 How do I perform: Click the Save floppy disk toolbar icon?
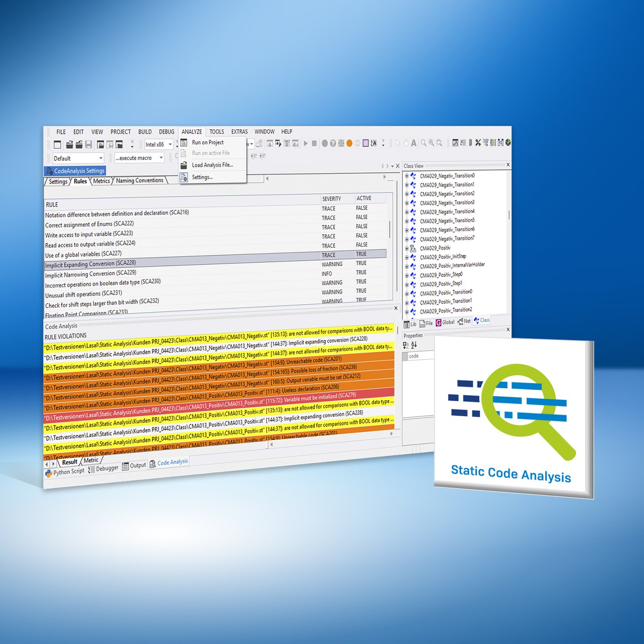[x=89, y=144]
